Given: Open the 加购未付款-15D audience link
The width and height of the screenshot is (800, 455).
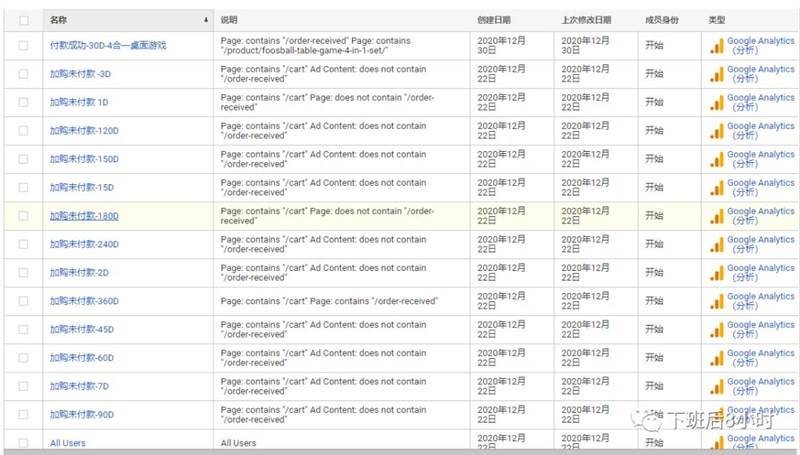Looking at the screenshot, I should point(82,187).
